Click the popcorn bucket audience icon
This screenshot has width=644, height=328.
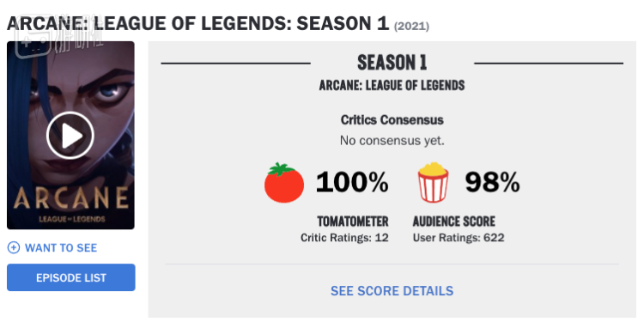(x=433, y=182)
